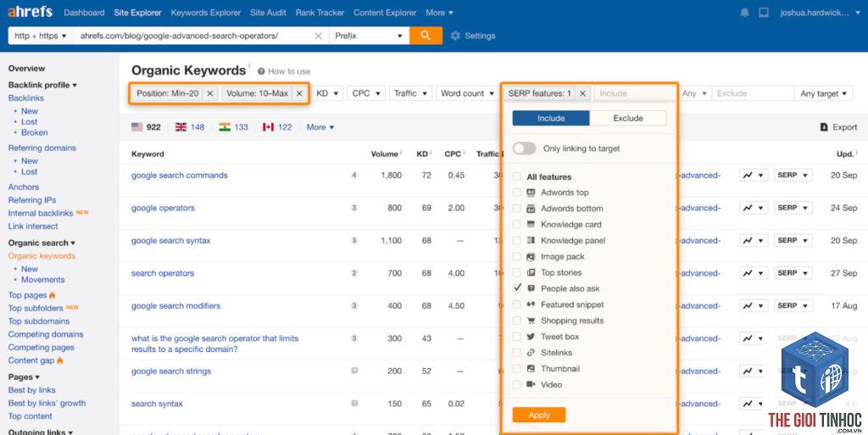Open the Dashboard menu
This screenshot has width=868, height=435.
point(84,12)
